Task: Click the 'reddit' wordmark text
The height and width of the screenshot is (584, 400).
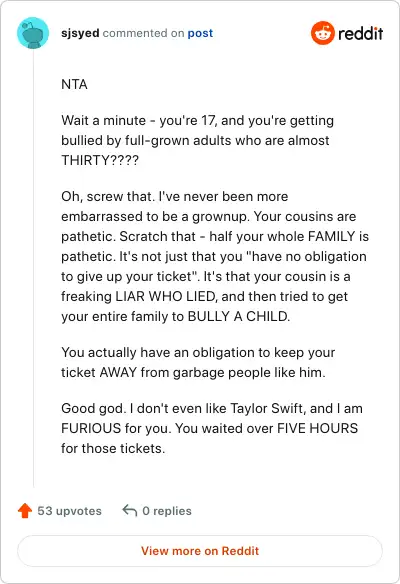Action: coord(361,33)
